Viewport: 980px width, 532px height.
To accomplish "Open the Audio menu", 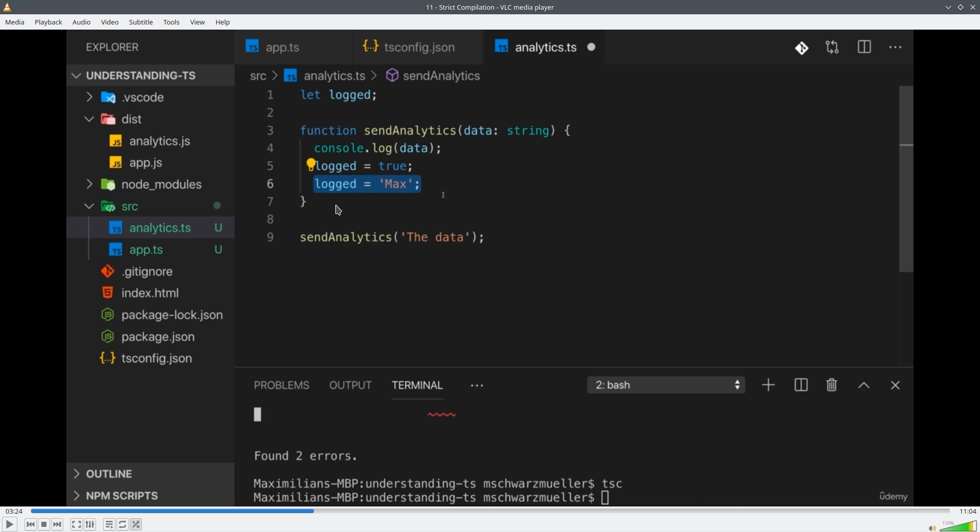I will click(82, 22).
